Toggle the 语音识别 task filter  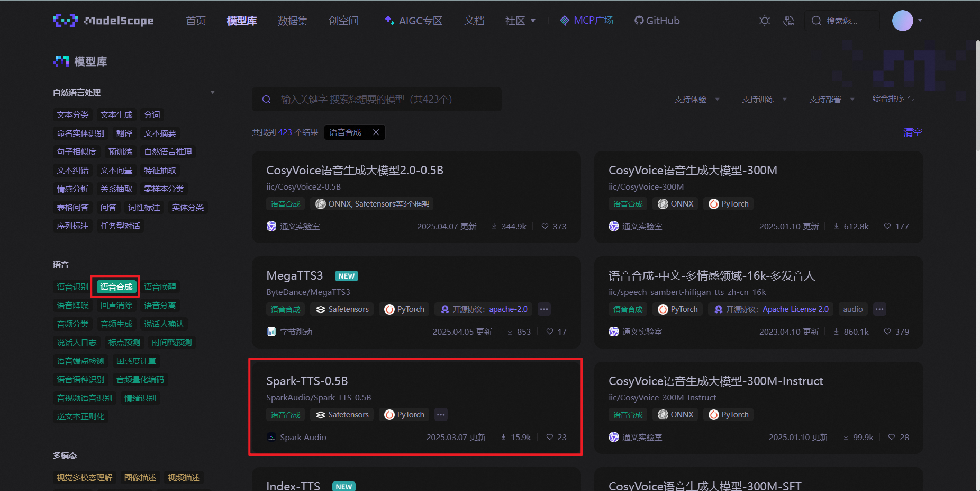click(72, 287)
